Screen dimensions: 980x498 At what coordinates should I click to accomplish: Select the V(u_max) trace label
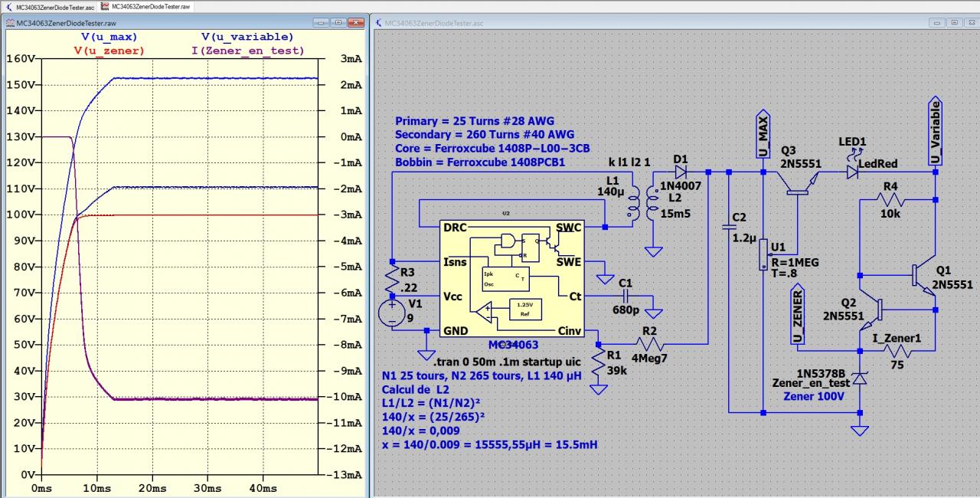tap(109, 37)
